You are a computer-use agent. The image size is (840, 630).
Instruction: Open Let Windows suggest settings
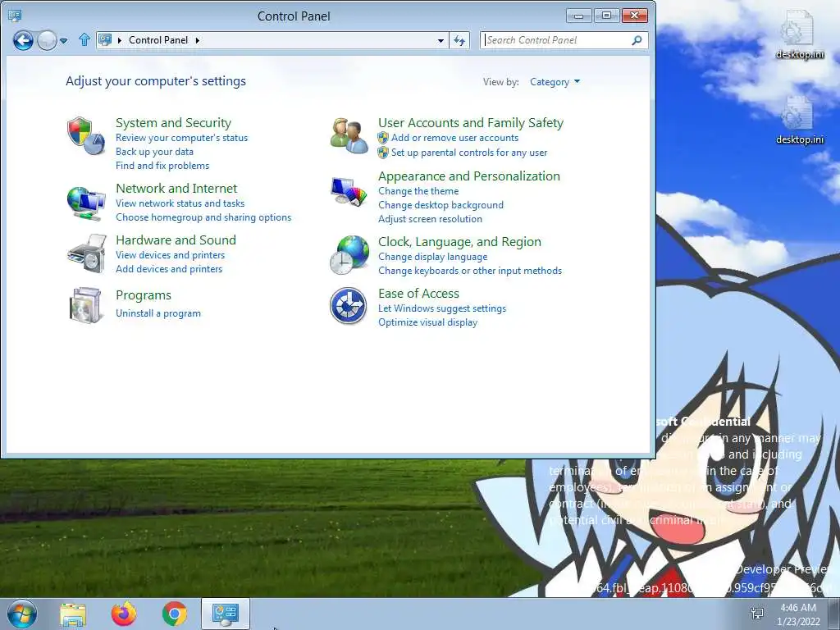[442, 308]
